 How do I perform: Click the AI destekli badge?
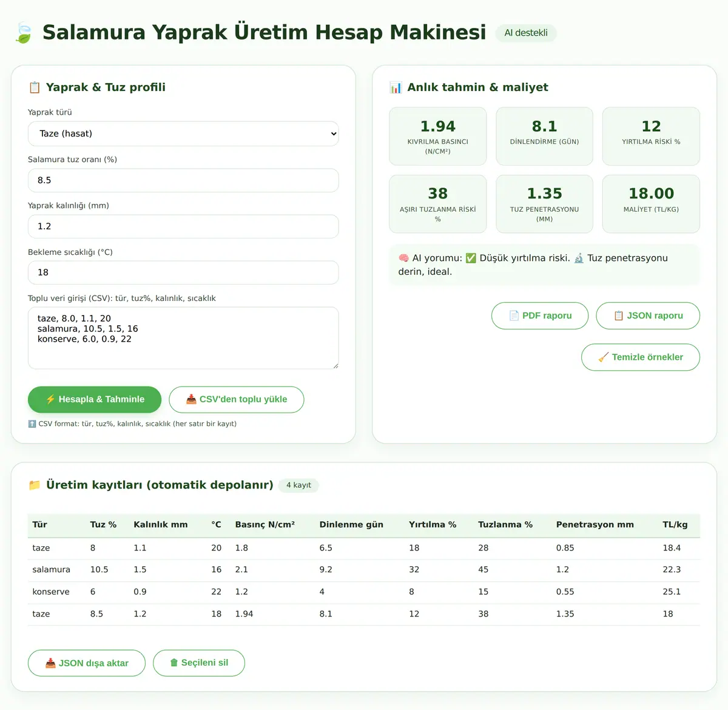pos(526,33)
